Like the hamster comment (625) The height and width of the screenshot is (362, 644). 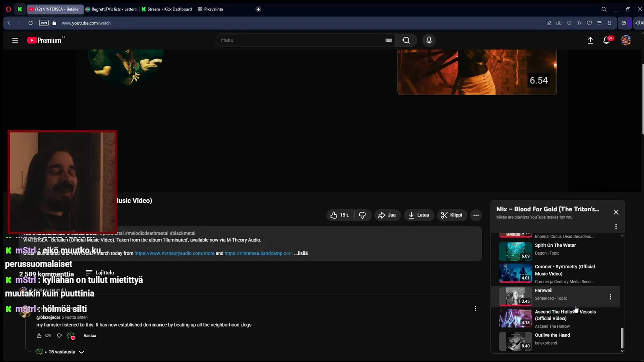(x=39, y=336)
